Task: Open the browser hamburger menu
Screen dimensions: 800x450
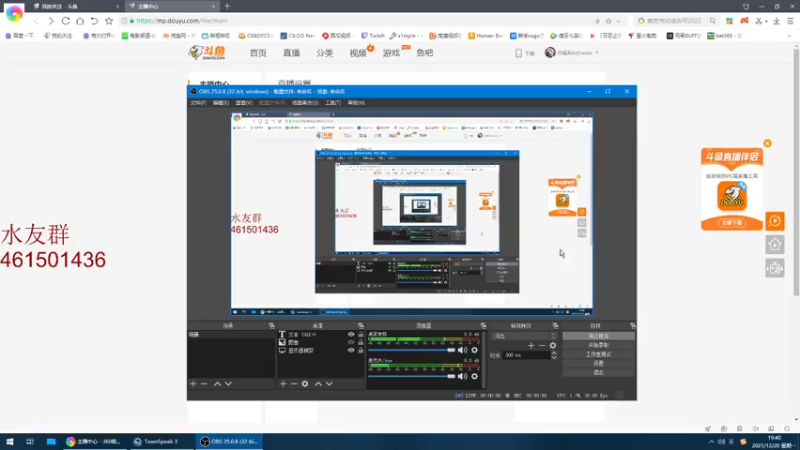Action: click(790, 21)
